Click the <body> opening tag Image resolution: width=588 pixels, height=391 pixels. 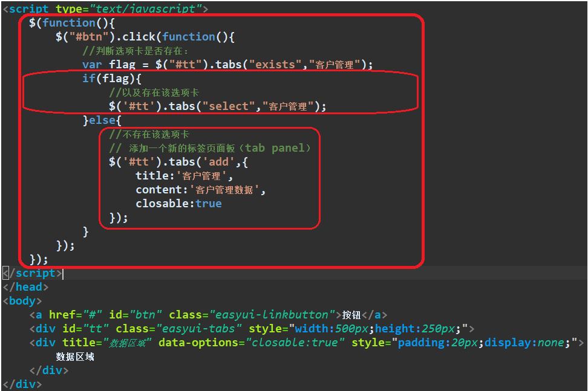tap(22, 301)
